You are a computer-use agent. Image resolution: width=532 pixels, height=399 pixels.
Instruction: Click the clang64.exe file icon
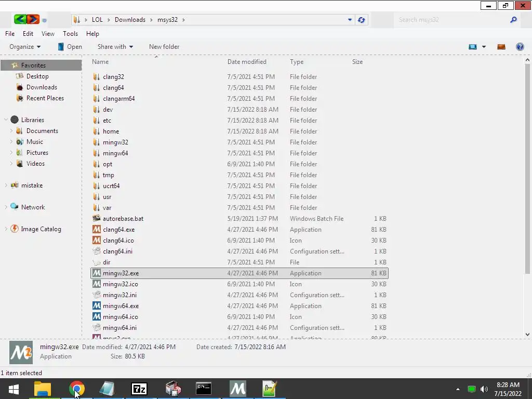tap(97, 229)
